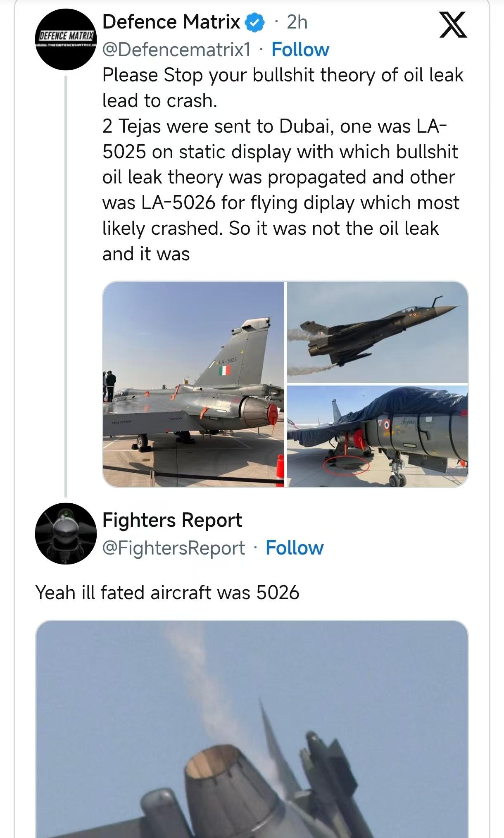Click the oil leak theory tweet text
Screen dimensions: 504x838
pyautogui.click(x=281, y=164)
